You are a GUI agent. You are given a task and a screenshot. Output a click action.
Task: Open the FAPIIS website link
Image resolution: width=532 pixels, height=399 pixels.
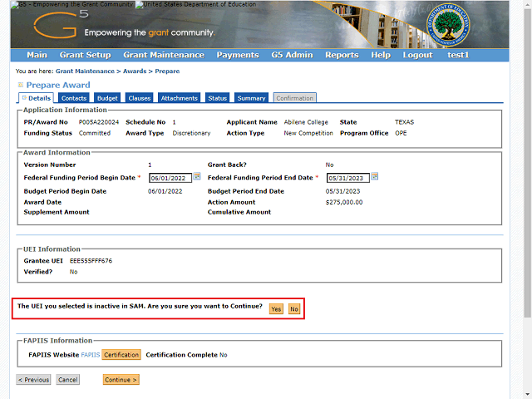click(91, 355)
